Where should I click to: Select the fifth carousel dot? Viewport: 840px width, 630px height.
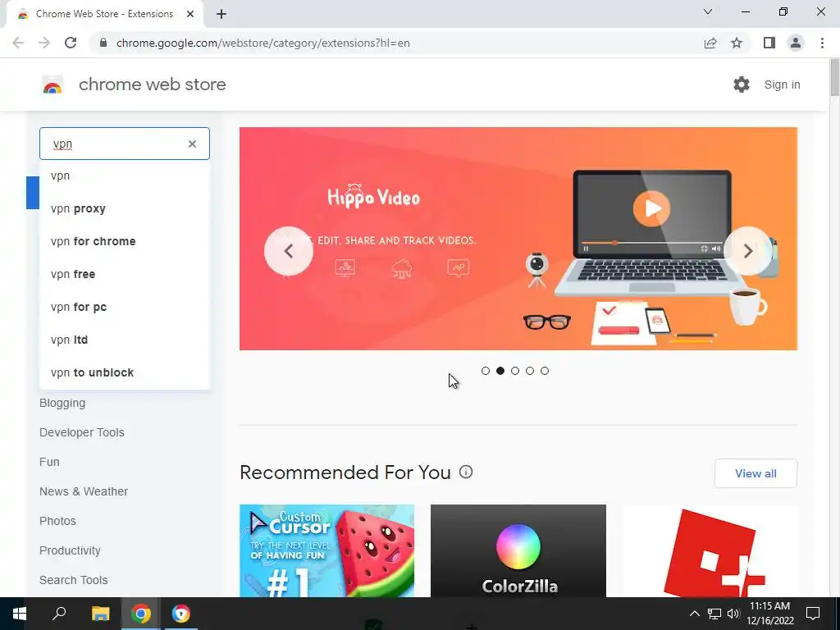click(x=545, y=371)
